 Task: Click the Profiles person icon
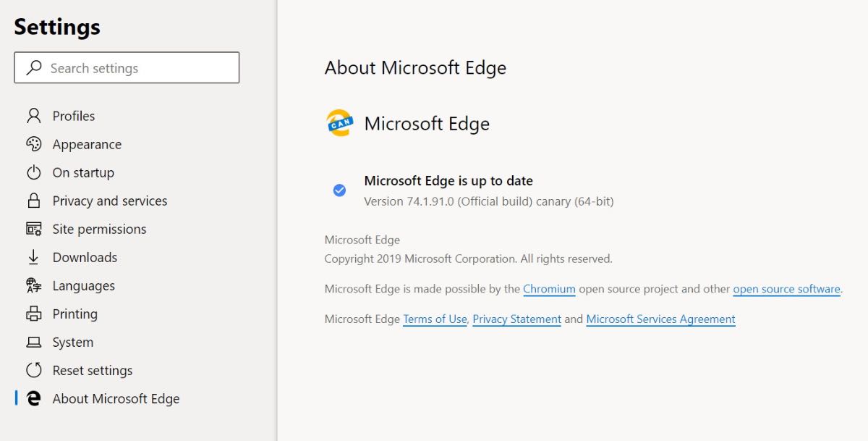[x=33, y=116]
